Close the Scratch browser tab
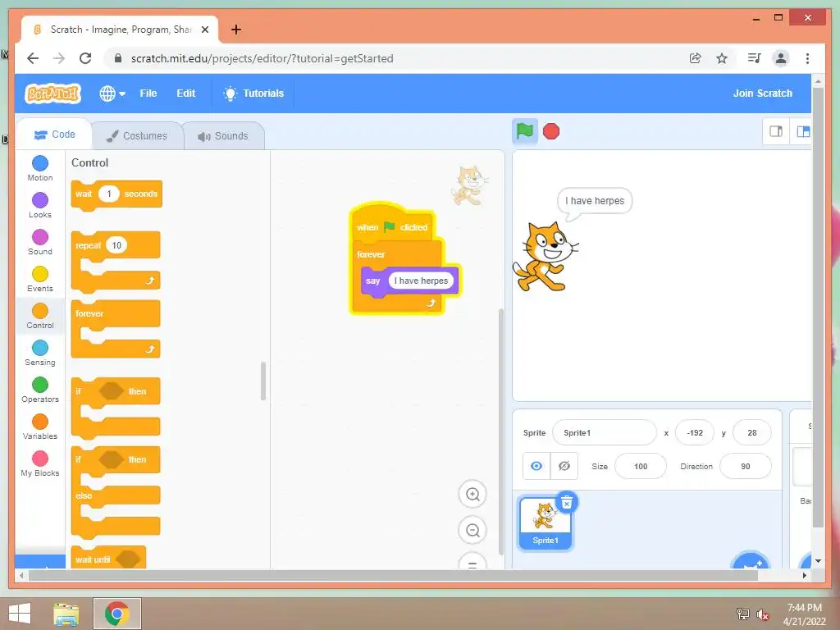The width and height of the screenshot is (840, 630). pos(204,30)
